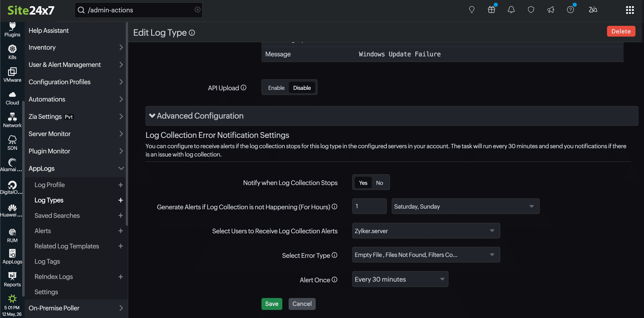Click Generate Alerts info icon
This screenshot has width=644, height=318.
pos(334,207)
